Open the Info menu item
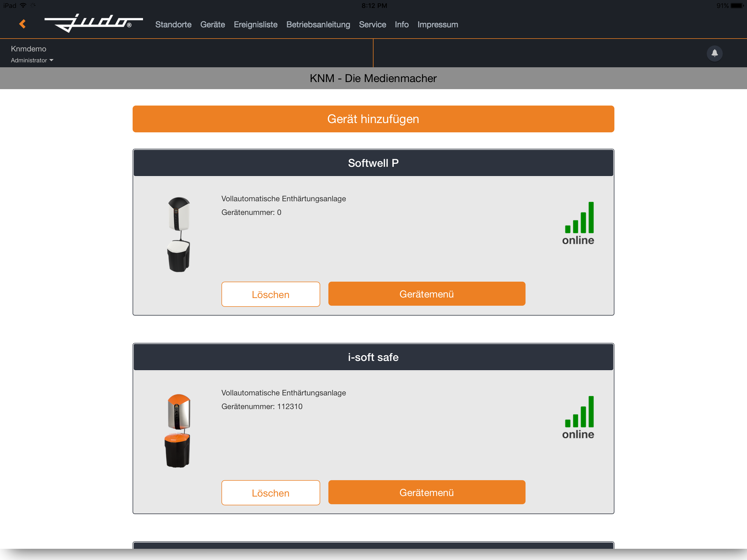747x560 pixels. (402, 25)
